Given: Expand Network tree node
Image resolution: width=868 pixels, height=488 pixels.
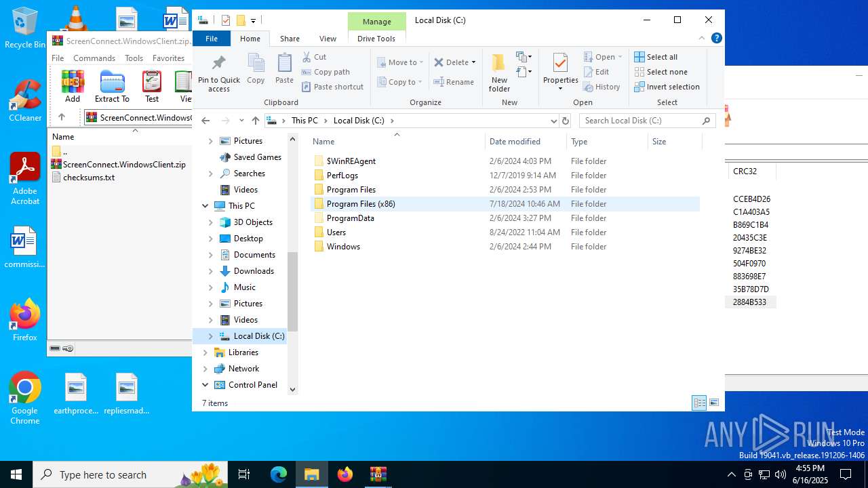Looking at the screenshot, I should point(205,369).
